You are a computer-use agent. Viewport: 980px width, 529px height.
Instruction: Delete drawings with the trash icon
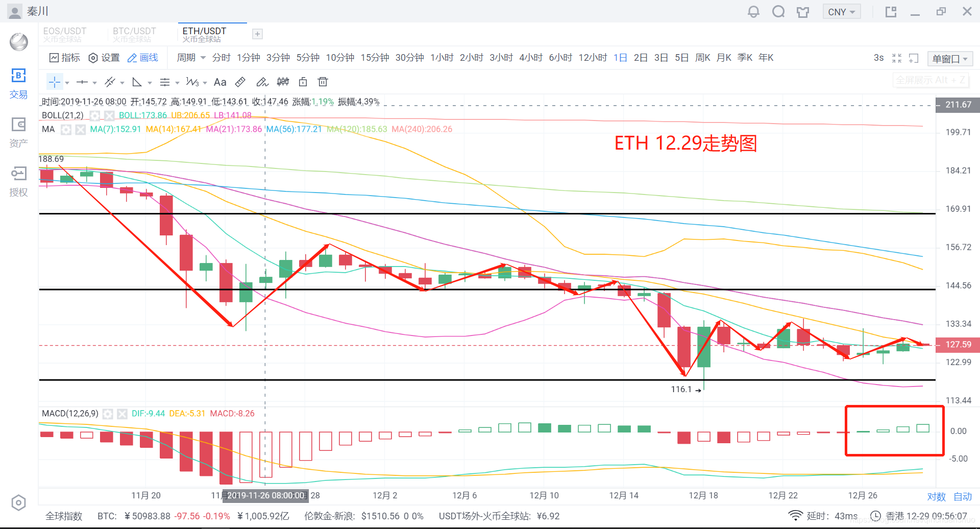323,82
